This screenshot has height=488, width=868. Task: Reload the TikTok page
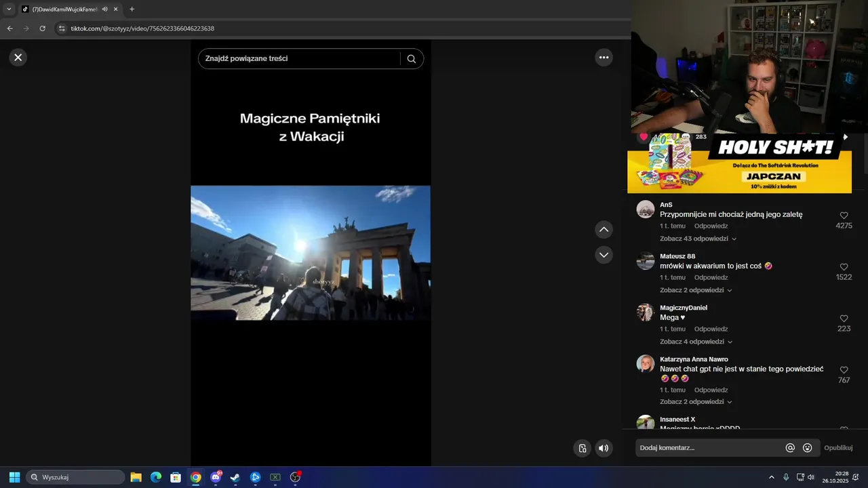43,28
